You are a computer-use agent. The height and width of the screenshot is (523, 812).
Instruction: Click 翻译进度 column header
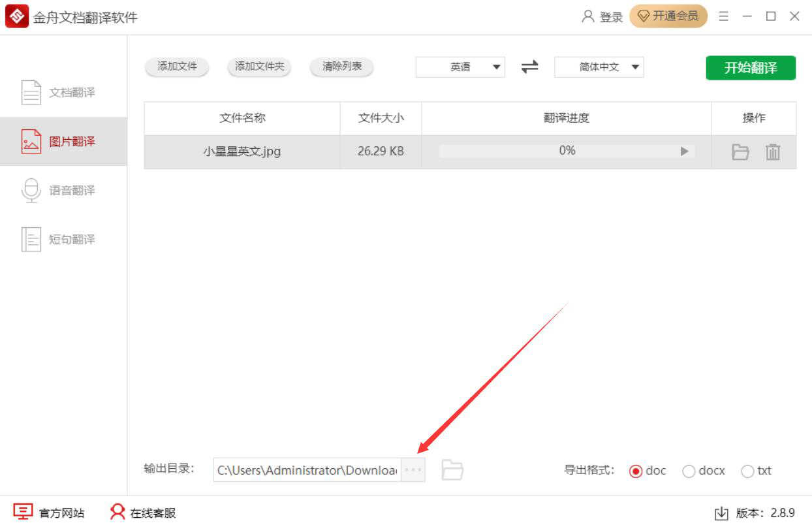[567, 118]
